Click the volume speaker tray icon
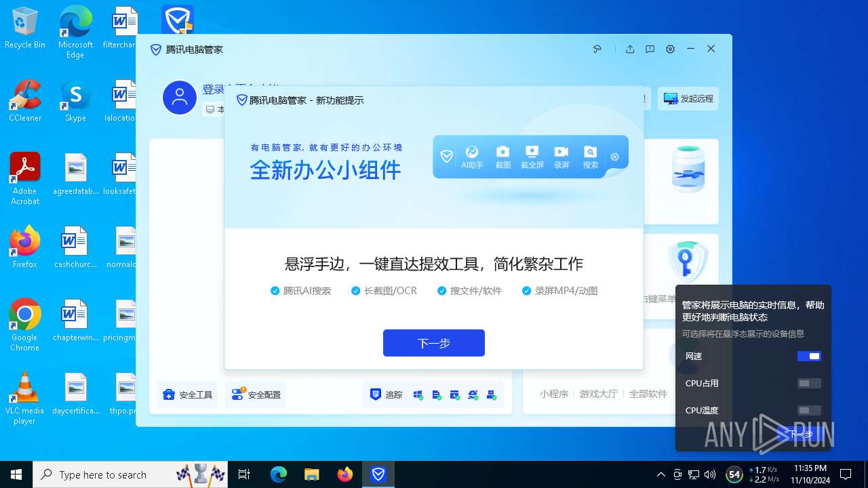Image resolution: width=868 pixels, height=488 pixels. tap(710, 474)
